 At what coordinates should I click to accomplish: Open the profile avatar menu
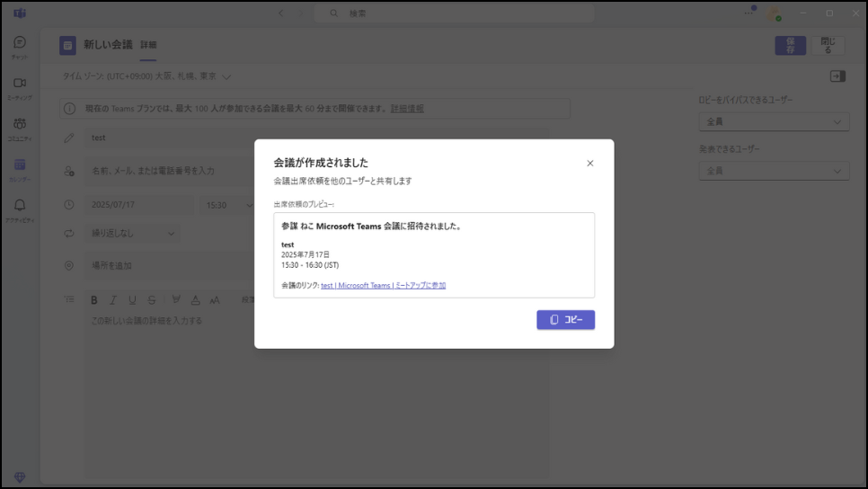click(774, 13)
